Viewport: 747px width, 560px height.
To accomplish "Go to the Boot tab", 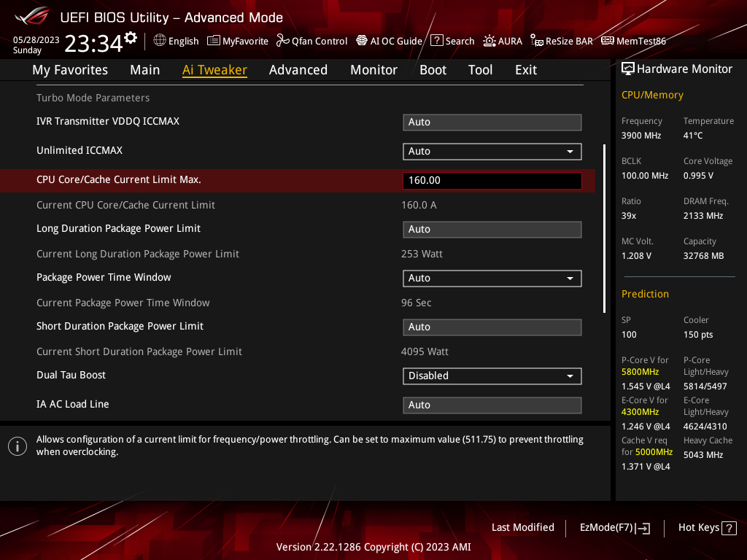I will 433,70.
